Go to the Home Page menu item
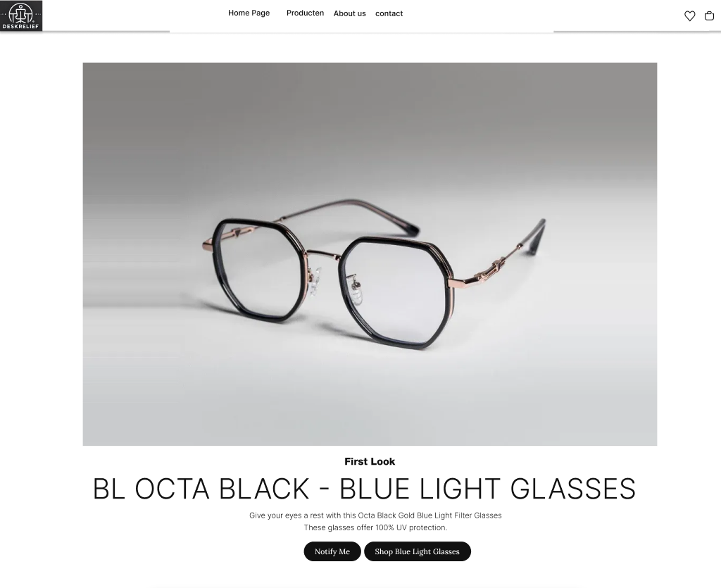The image size is (721, 588). (x=249, y=13)
